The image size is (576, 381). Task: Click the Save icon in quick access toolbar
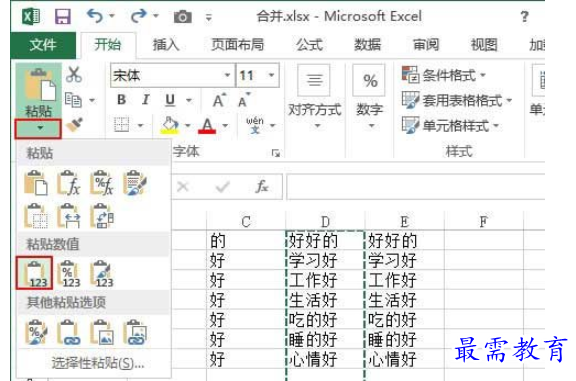(x=63, y=17)
